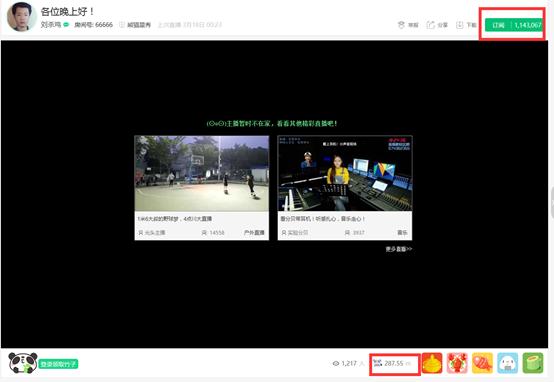Open the music studio live stream thumbnail
This screenshot has width=554, height=382.
click(345, 173)
